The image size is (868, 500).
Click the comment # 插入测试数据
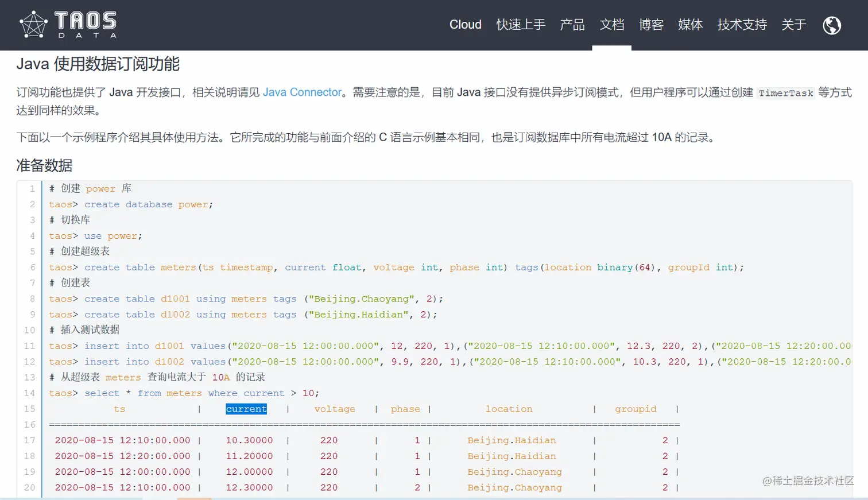click(84, 330)
